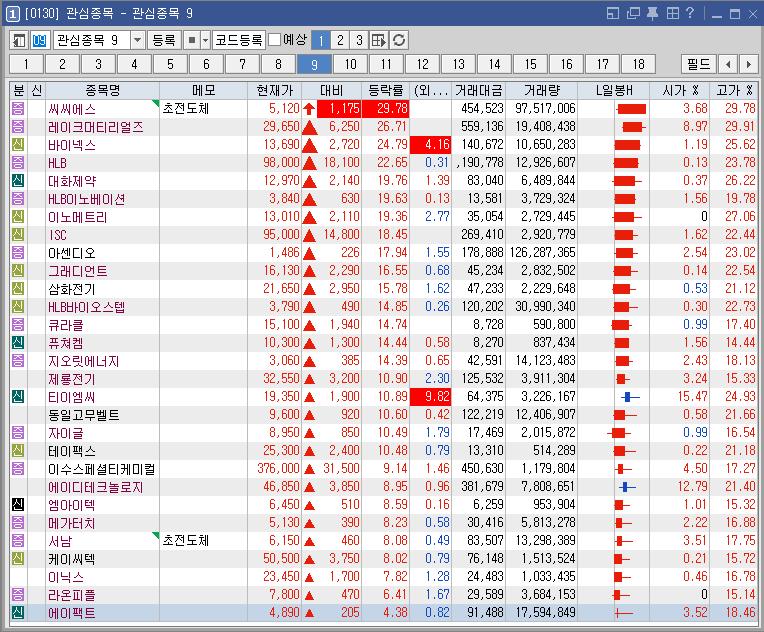Click the daily candlestick bar for 씨씨에스

coord(631,109)
